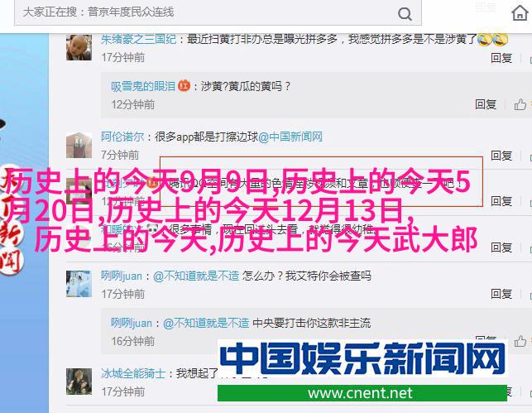This screenshot has width=532, height=413.
Task: Open 咧咧juan's avatar thumbnail
Action: (79, 284)
